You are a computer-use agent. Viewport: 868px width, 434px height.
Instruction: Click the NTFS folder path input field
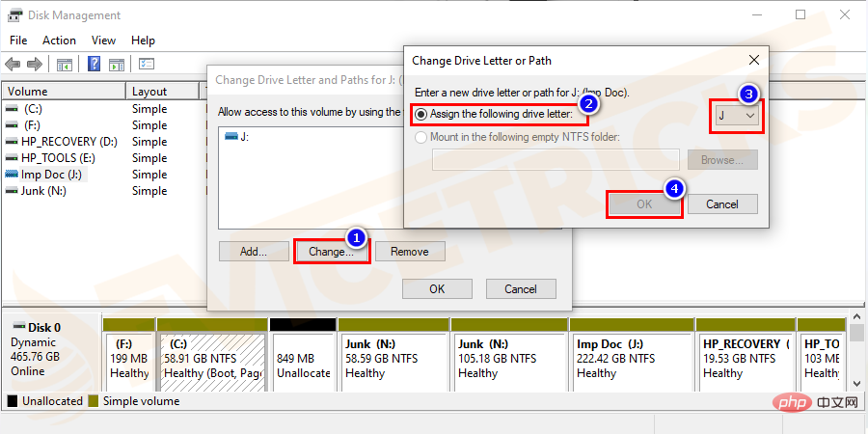click(x=556, y=160)
